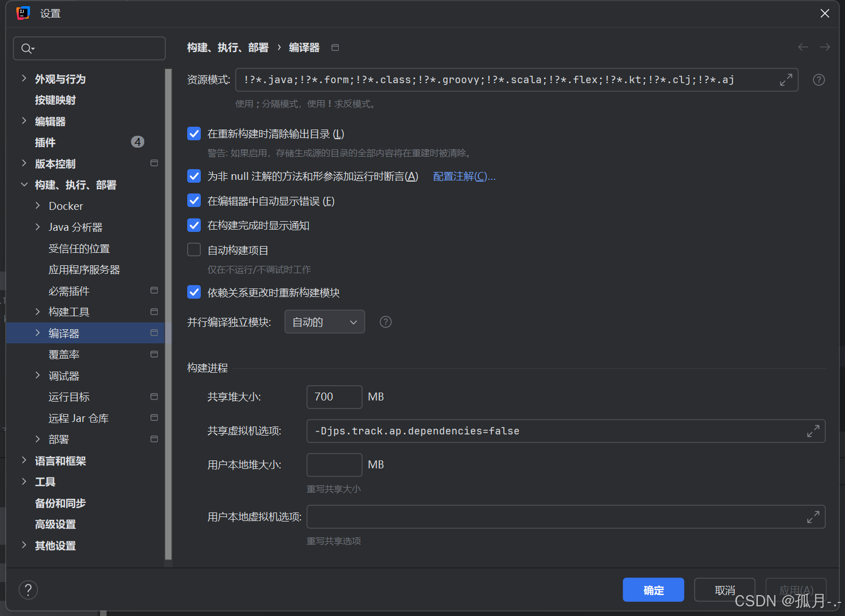Click the search magnifier in settings sidebar
Screen dimensions: 845x616
click(27, 48)
